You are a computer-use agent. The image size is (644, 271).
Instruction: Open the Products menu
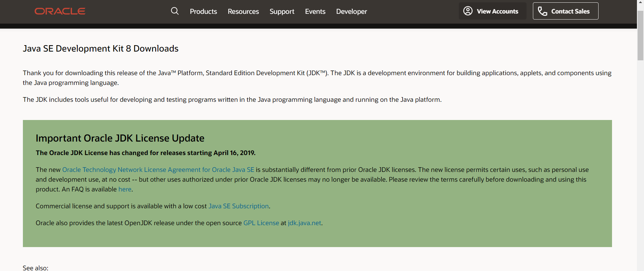point(203,11)
